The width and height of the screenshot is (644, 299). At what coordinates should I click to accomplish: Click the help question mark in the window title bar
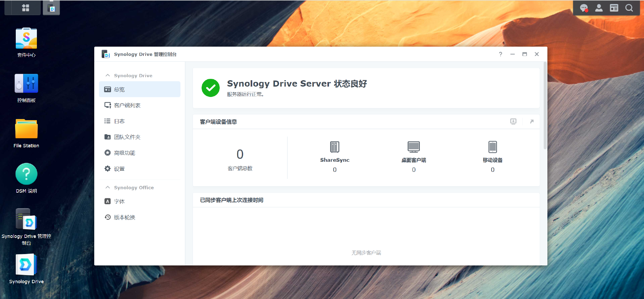(500, 54)
